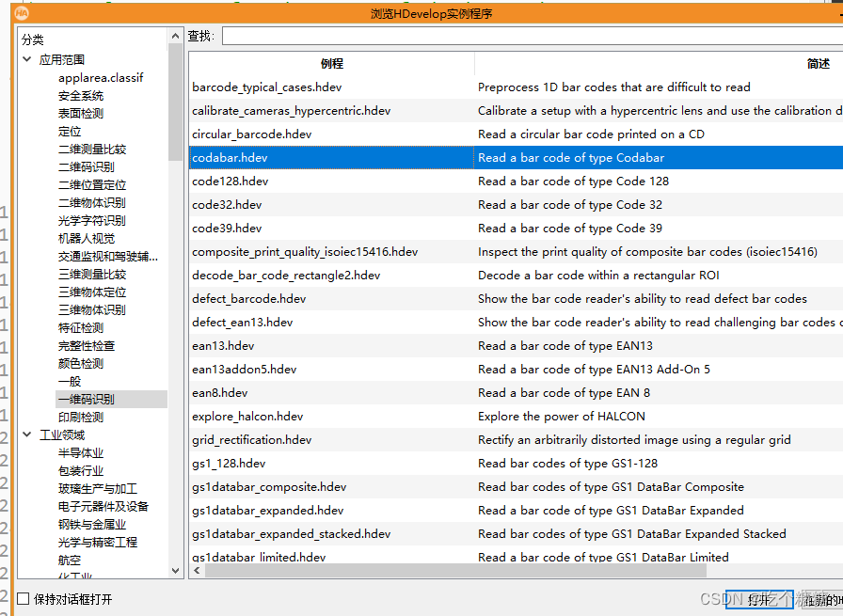Enable the 保持对话框打开 checkbox
The height and width of the screenshot is (616, 843).
point(24,599)
